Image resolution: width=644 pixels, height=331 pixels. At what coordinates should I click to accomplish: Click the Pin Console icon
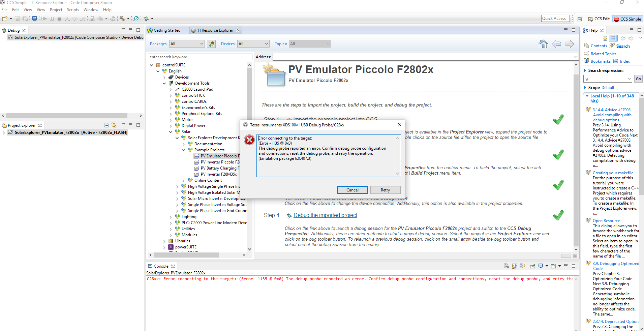pyautogui.click(x=533, y=266)
